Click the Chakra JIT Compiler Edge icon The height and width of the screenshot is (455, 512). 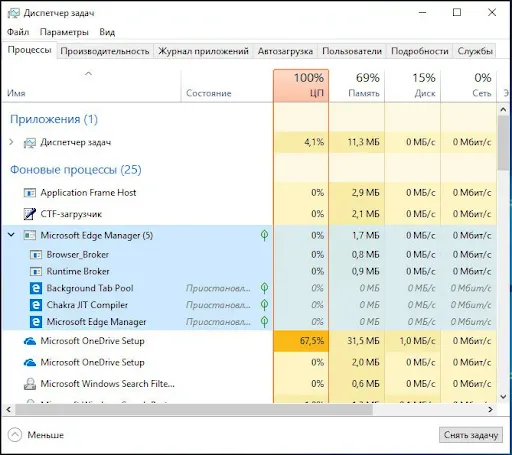click(x=36, y=305)
